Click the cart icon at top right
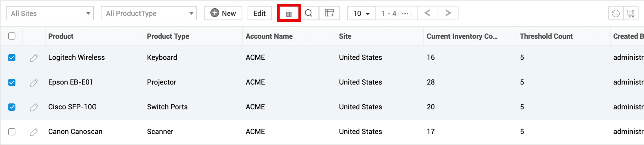Screen dimensions: 644x145 631,14
